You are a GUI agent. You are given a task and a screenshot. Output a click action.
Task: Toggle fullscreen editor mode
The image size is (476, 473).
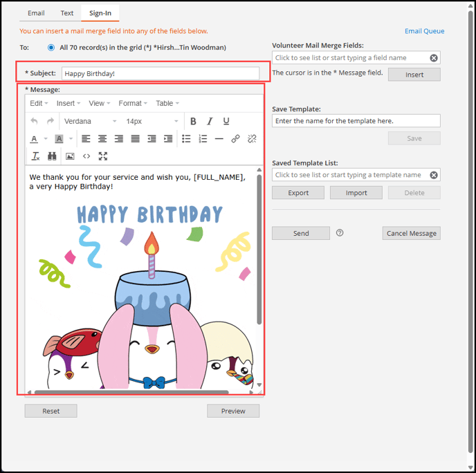pos(103,156)
